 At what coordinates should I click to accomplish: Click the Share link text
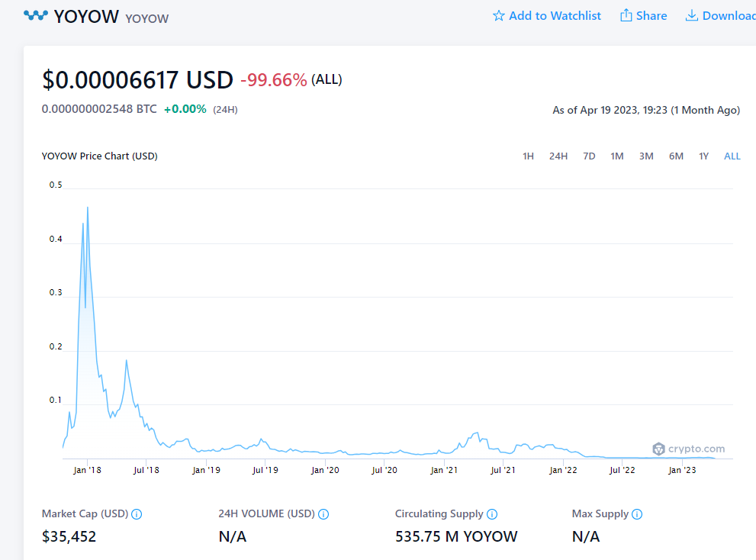(651, 16)
